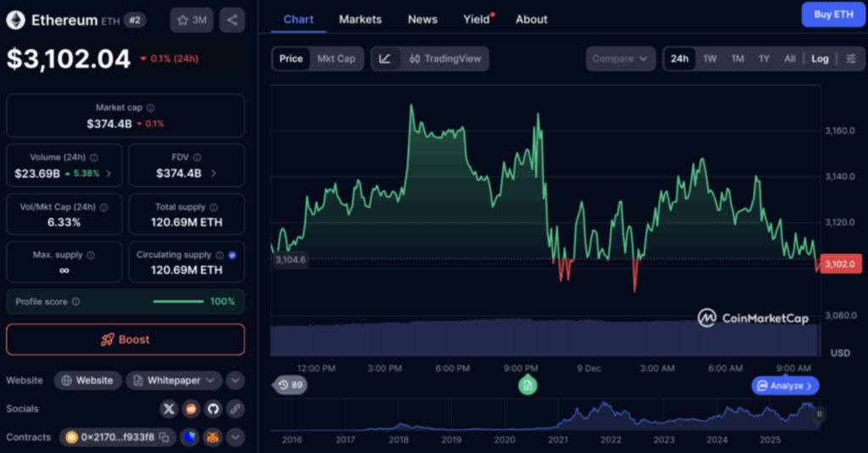This screenshot has height=453, width=868.
Task: Select the 1Y time range
Action: tap(764, 58)
